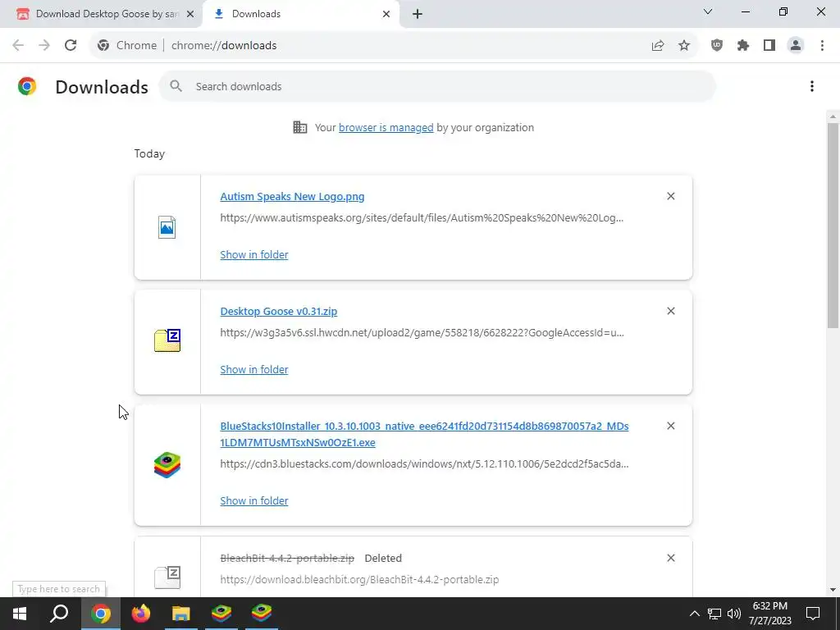The height and width of the screenshot is (630, 840).
Task: Remove Desktop Goose v0.31.zip from list
Action: click(671, 311)
